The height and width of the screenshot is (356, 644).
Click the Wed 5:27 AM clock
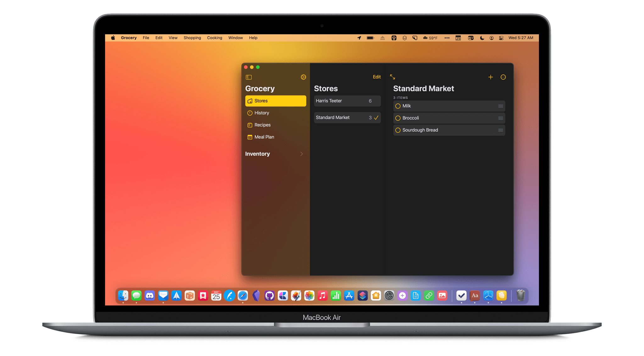tap(521, 38)
